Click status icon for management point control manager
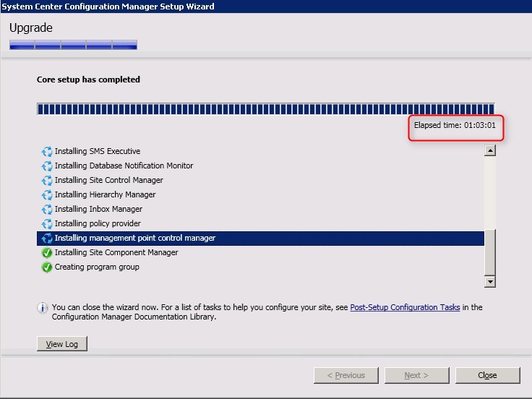The width and height of the screenshot is (532, 399). tap(47, 239)
